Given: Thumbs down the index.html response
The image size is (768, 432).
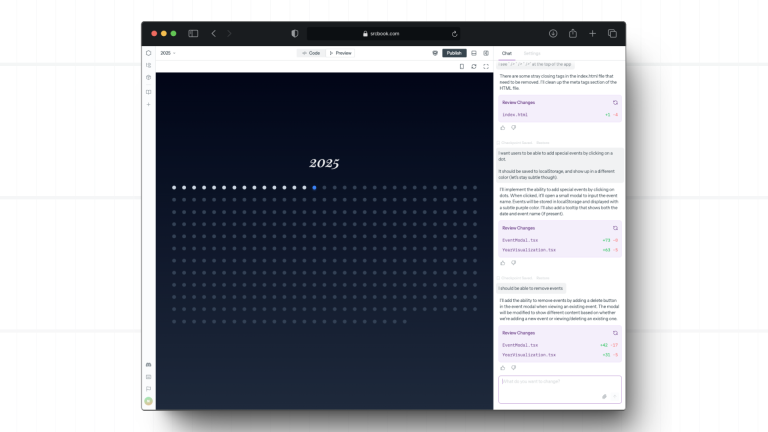Looking at the screenshot, I should [514, 127].
